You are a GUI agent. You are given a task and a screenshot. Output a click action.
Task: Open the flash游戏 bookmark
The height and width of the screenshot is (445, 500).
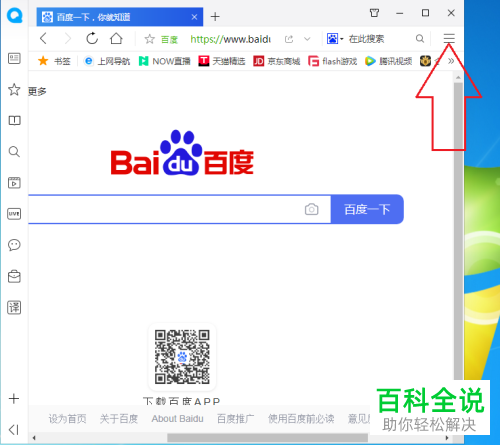[x=332, y=61]
